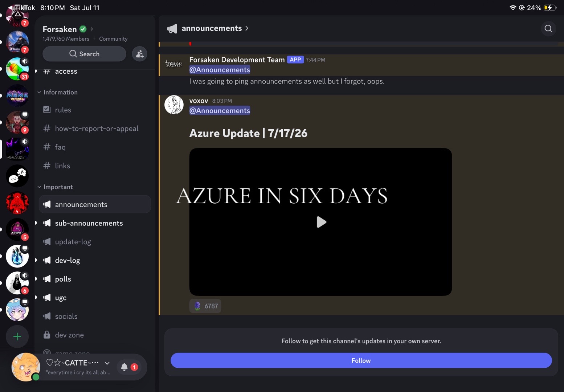
Task: Open the MEME Defense server
Action: pos(17,96)
